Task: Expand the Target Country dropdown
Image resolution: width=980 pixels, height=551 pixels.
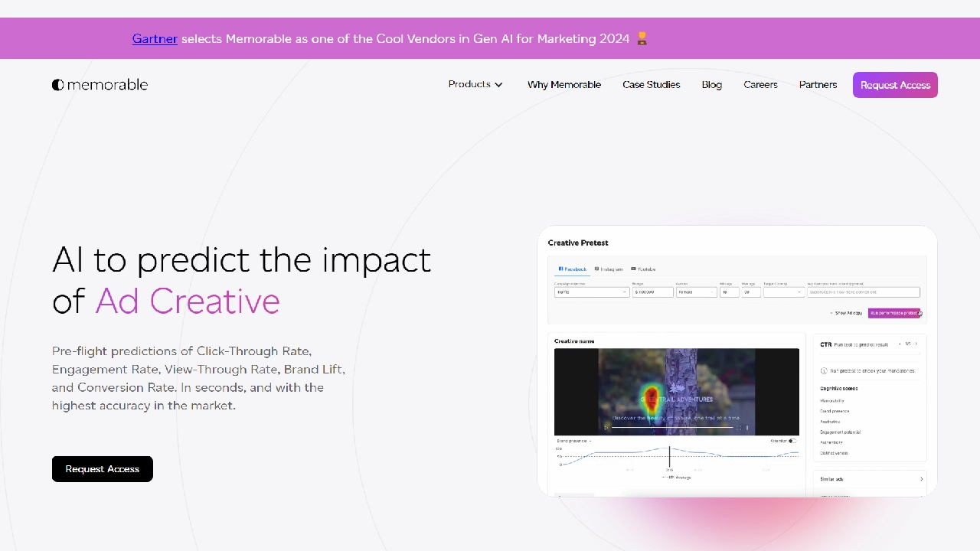Action: (783, 292)
